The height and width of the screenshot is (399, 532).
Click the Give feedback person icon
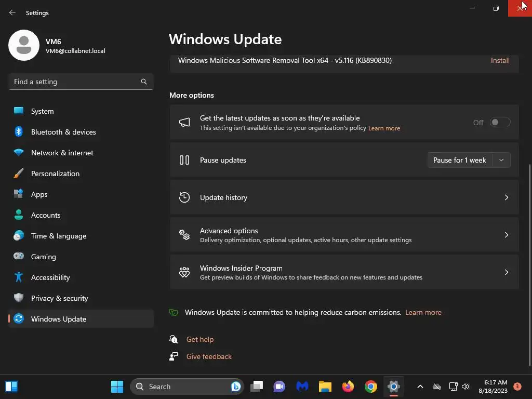tap(174, 356)
